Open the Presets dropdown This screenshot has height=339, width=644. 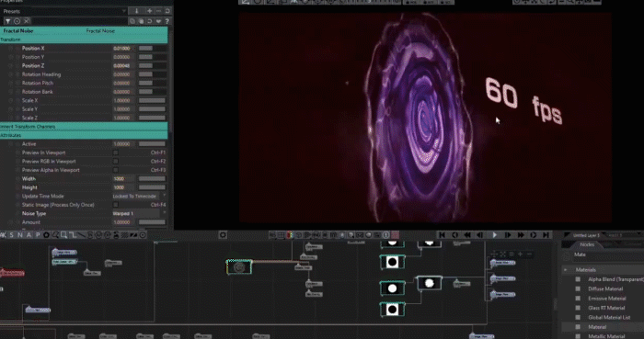[64, 11]
